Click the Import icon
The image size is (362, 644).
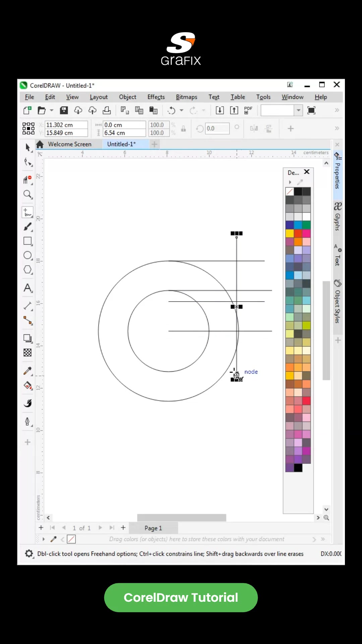pyautogui.click(x=220, y=110)
